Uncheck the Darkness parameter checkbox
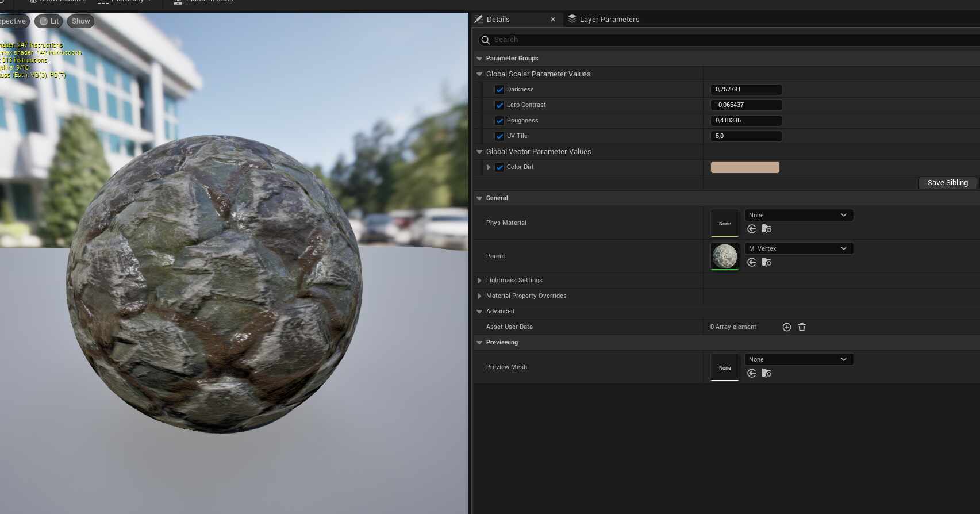Viewport: 980px width, 514px height. tap(499, 90)
